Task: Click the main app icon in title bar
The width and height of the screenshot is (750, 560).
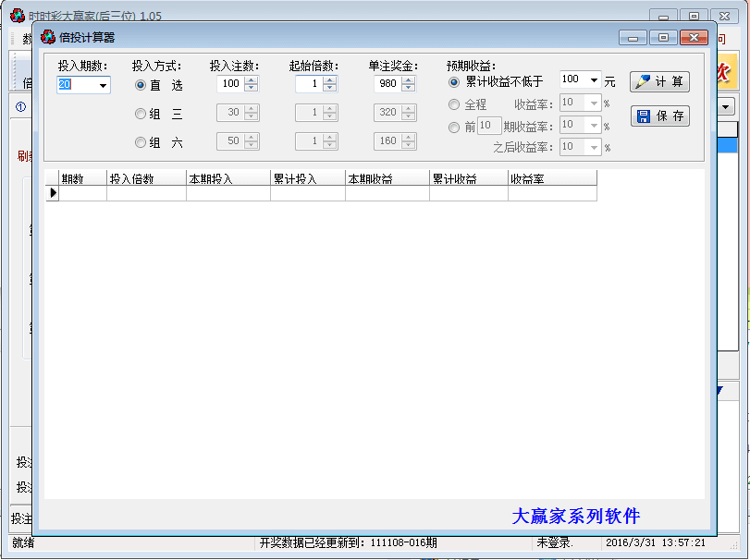Action: 17,16
